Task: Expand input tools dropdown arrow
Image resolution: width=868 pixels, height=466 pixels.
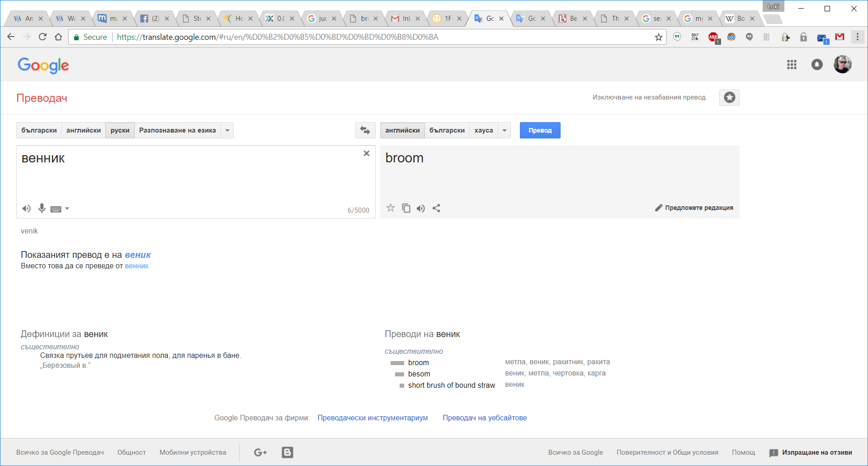Action: point(67,209)
